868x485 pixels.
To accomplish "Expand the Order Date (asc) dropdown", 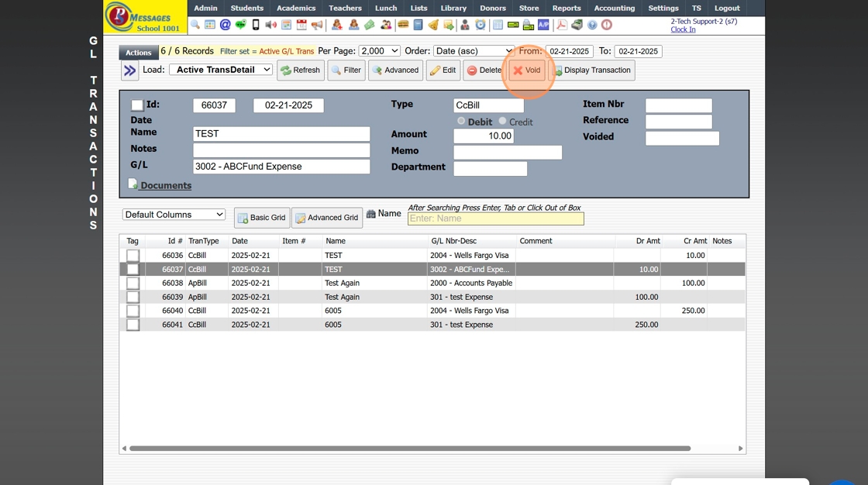I will (473, 51).
